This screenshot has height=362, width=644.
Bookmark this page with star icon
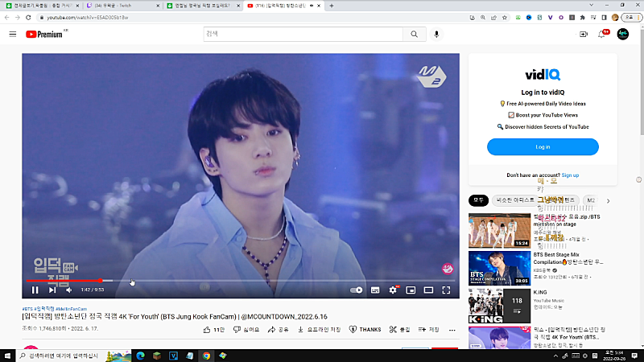coord(505,18)
